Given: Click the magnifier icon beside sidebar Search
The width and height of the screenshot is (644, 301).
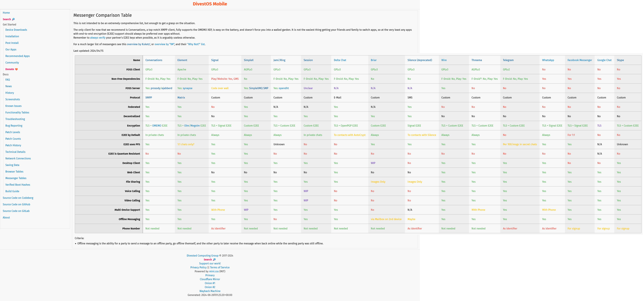Looking at the screenshot, I should pyautogui.click(x=13, y=19).
